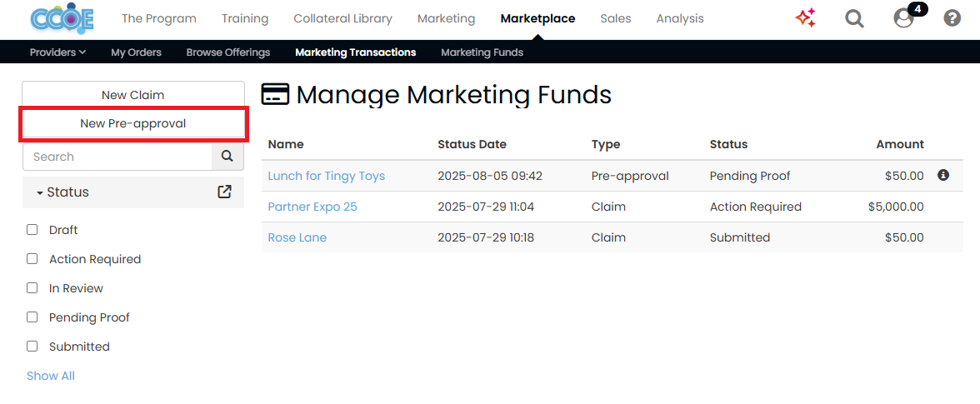
Task: Click the 2025-07-29 11:04 date cell
Action: coord(486,207)
